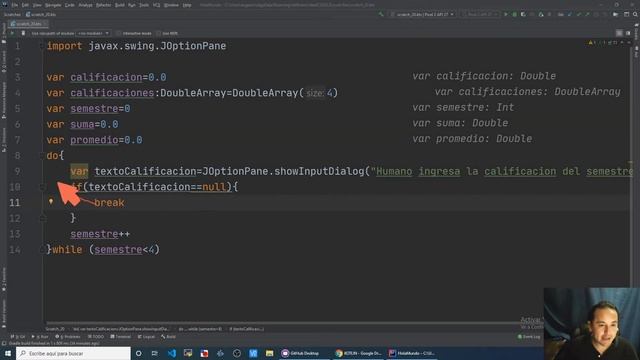Open the SDK Manager toolbar icon

coord(627,14)
